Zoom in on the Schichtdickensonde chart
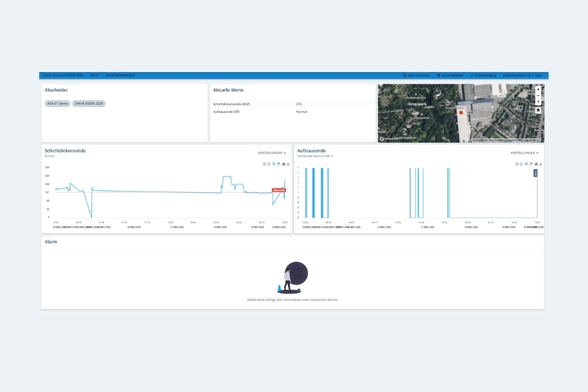Viewport: 588px width, 392px height. (265, 164)
